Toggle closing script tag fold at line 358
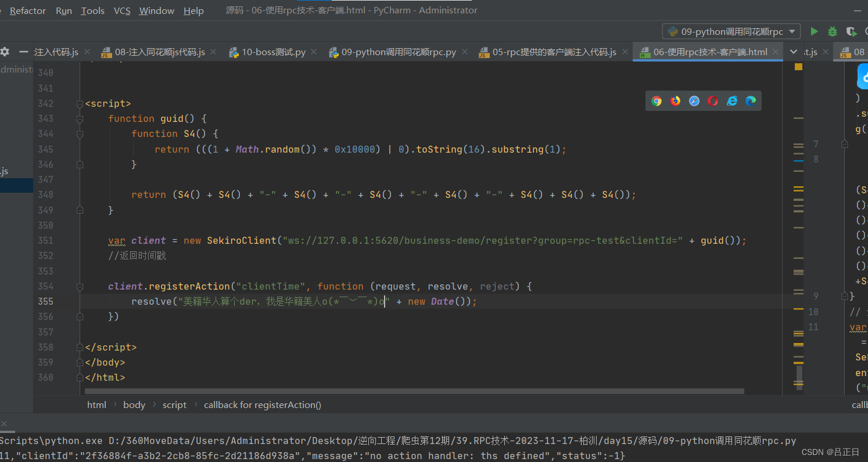 click(80, 348)
